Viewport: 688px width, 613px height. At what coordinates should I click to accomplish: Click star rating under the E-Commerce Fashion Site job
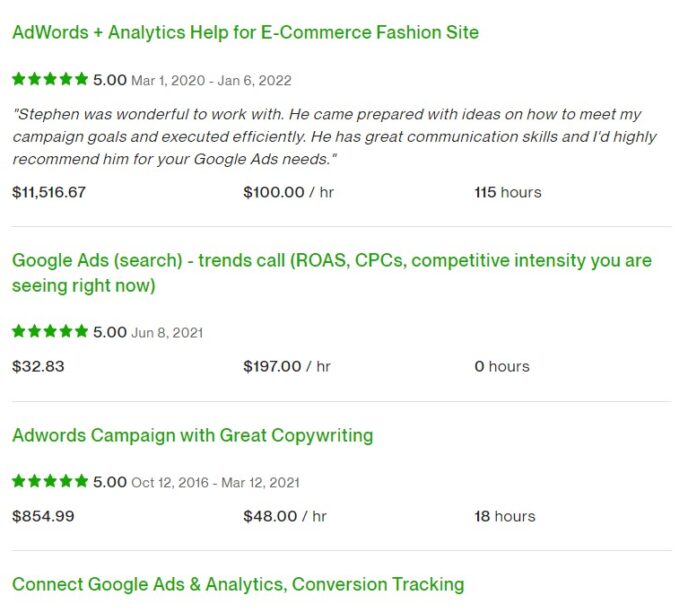pos(50,79)
